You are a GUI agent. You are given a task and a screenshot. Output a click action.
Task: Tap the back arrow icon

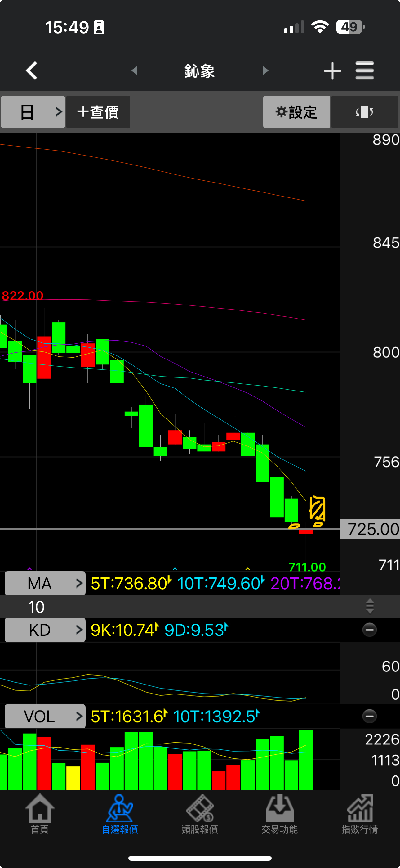coord(32,70)
